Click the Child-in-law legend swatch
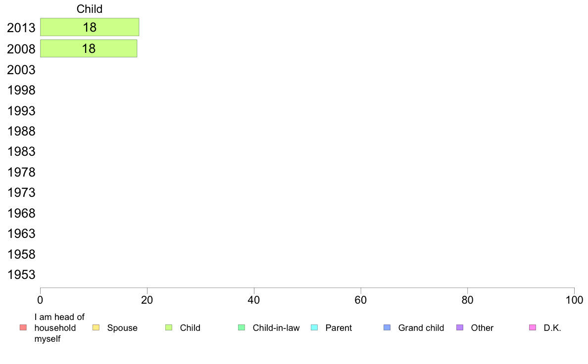Viewport: 588px width, 364px height. 242,327
